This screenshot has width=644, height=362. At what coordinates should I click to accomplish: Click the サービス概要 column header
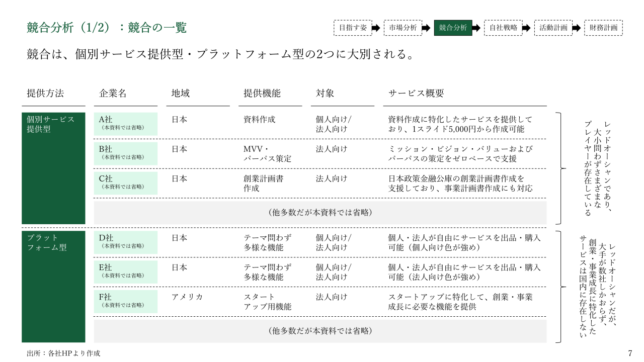click(x=416, y=94)
